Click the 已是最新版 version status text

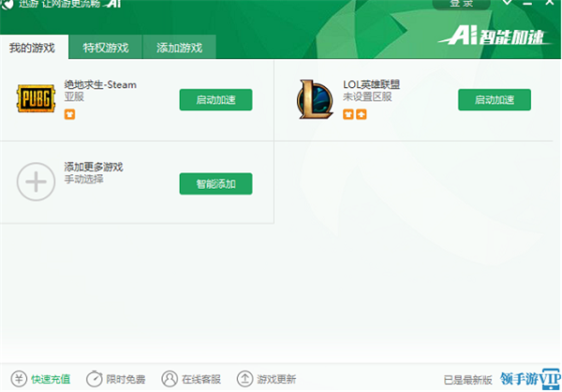tap(468, 379)
